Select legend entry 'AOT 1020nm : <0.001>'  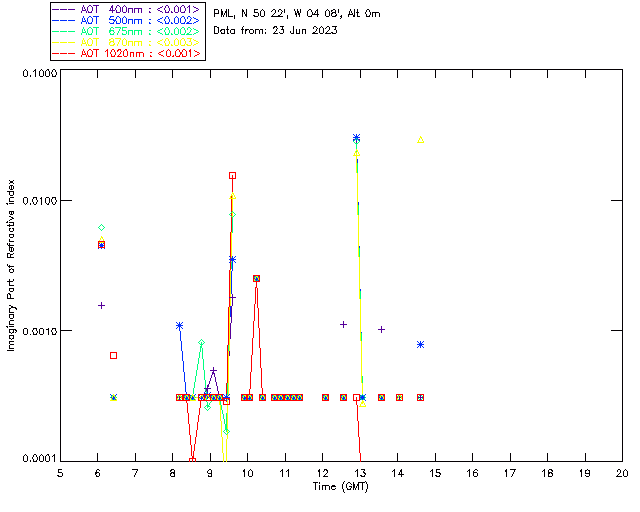[140, 53]
